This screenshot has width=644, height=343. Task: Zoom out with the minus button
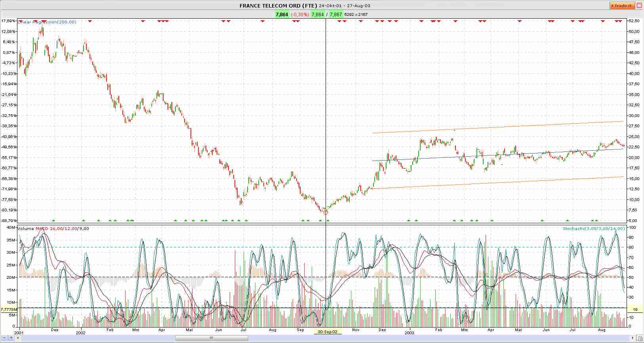pos(4,338)
